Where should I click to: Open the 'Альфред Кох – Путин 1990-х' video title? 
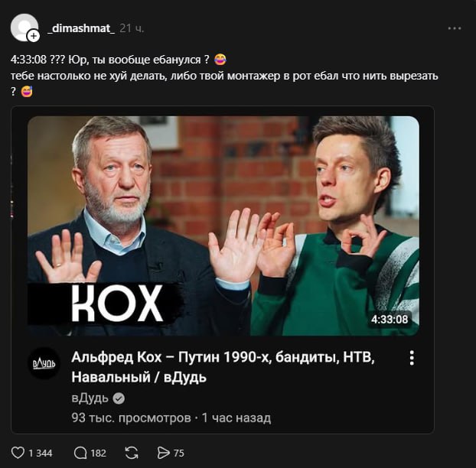tap(220, 367)
